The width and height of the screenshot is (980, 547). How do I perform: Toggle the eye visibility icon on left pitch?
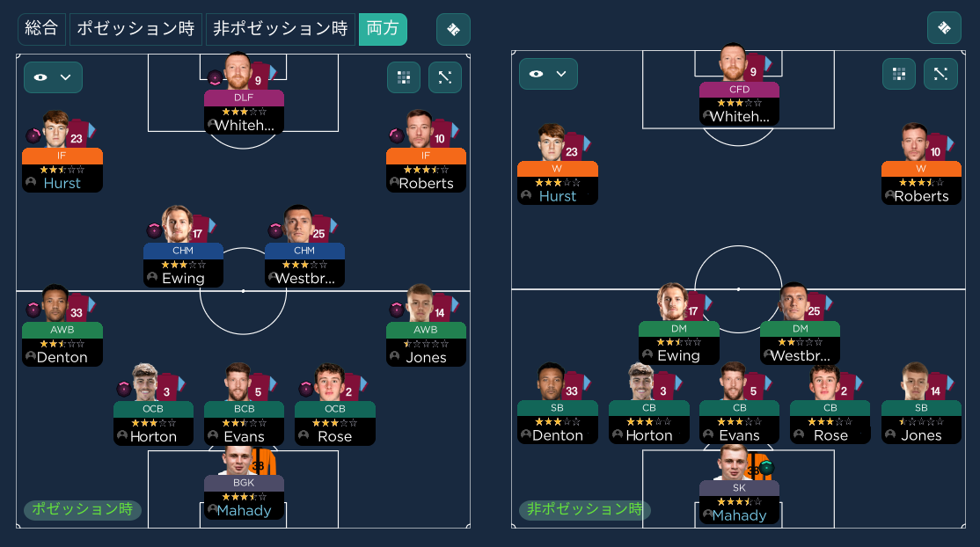[40, 77]
